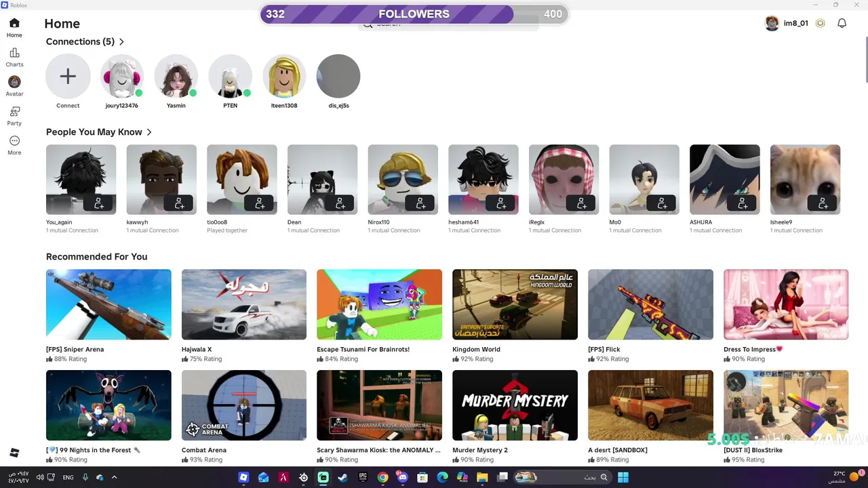Click the Connect plus button
This screenshot has height=488, width=868.
pyautogui.click(x=68, y=77)
